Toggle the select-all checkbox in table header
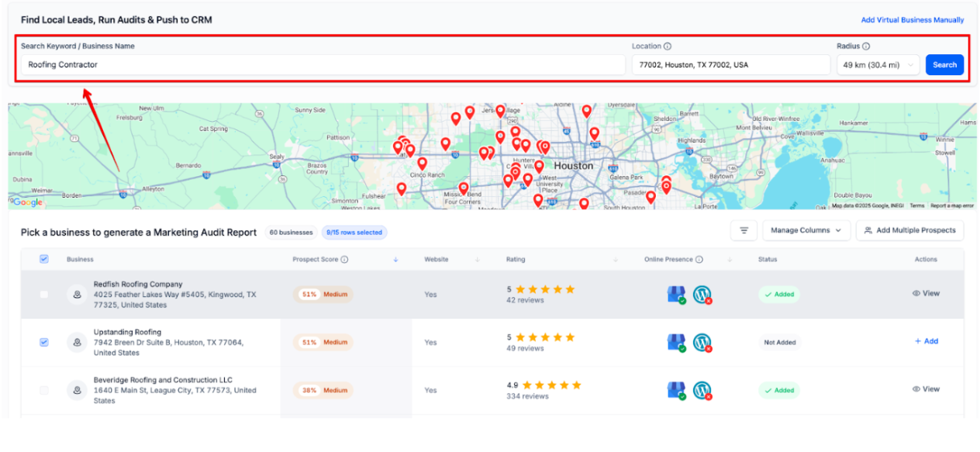The width and height of the screenshot is (980, 452). click(44, 259)
